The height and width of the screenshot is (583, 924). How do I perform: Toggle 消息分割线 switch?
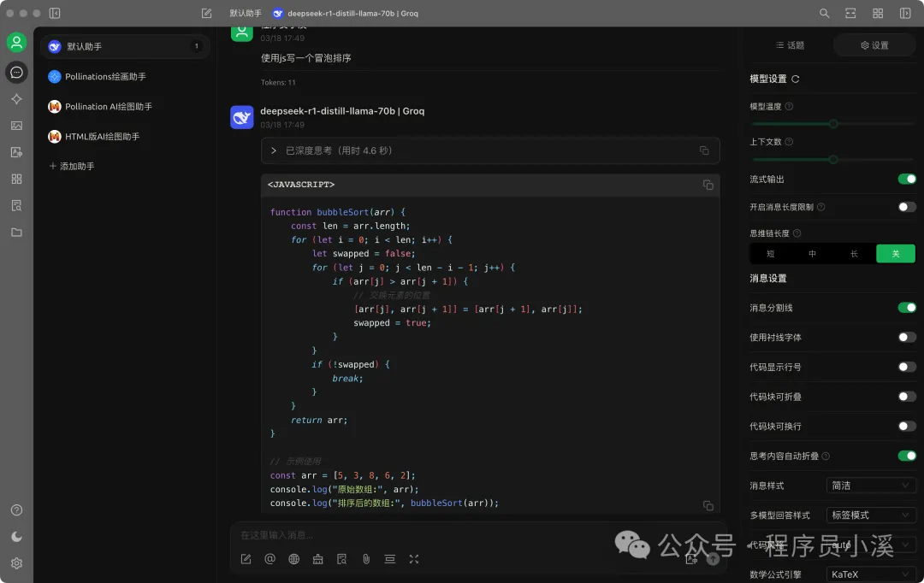pos(907,308)
